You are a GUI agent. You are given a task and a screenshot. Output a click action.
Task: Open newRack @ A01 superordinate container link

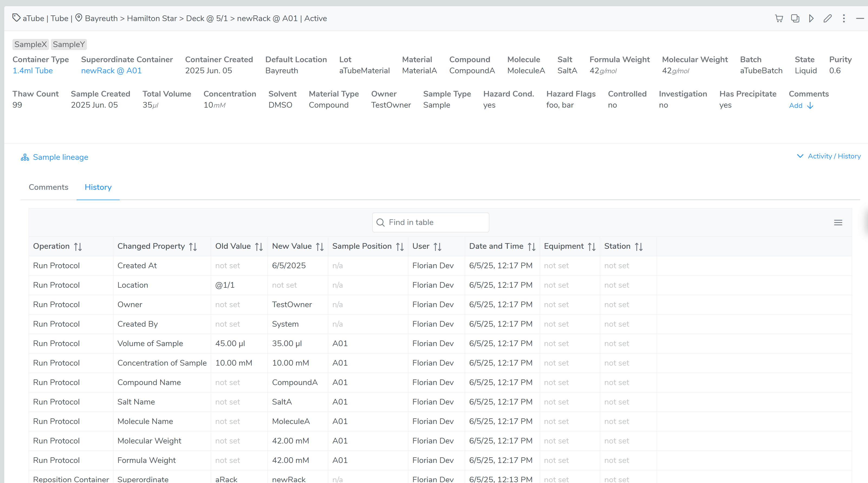pos(111,71)
